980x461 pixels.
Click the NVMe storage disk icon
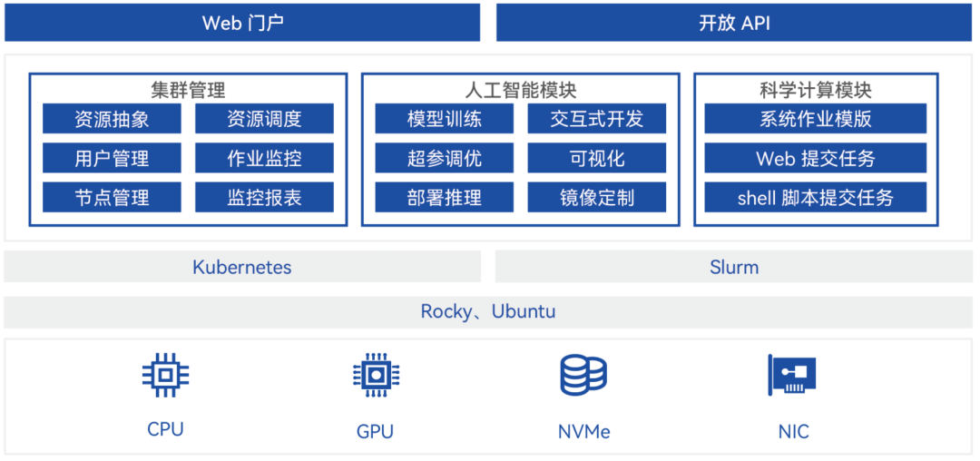(583, 375)
